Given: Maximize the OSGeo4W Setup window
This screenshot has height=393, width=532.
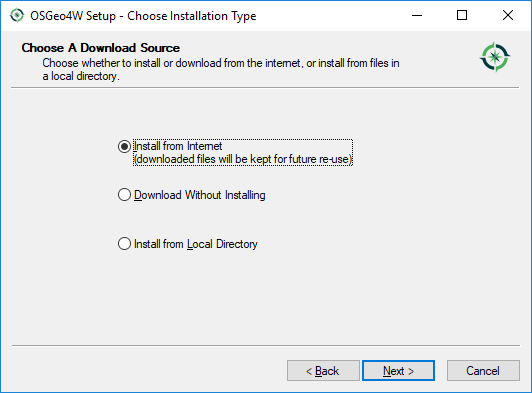Looking at the screenshot, I should pyautogui.click(x=462, y=16).
